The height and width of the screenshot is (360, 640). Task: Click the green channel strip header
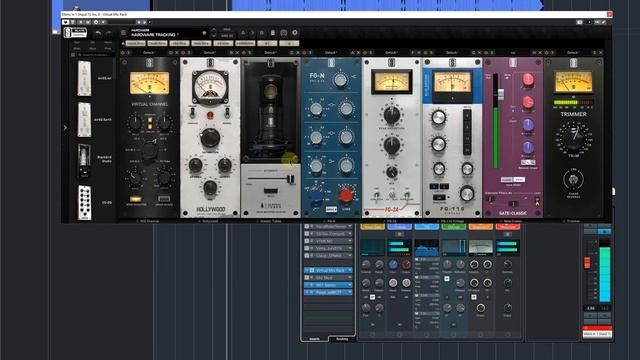(x=453, y=227)
